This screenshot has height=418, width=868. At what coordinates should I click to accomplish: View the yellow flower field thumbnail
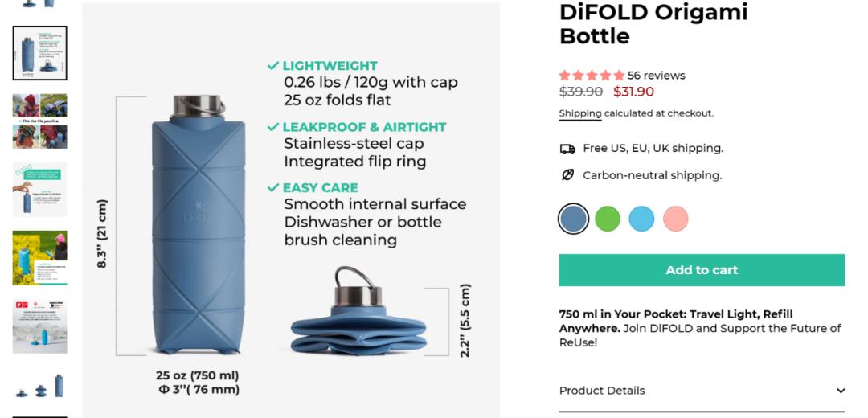pyautogui.click(x=40, y=258)
